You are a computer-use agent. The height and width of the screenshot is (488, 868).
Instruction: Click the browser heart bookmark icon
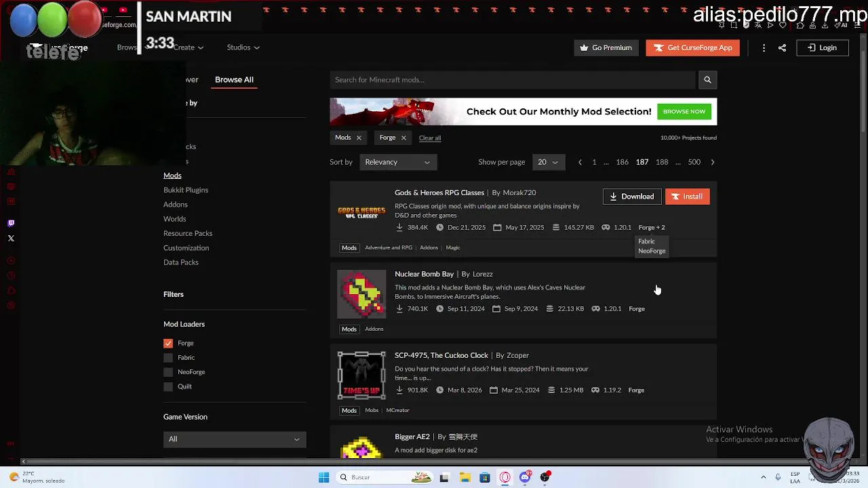point(783,25)
